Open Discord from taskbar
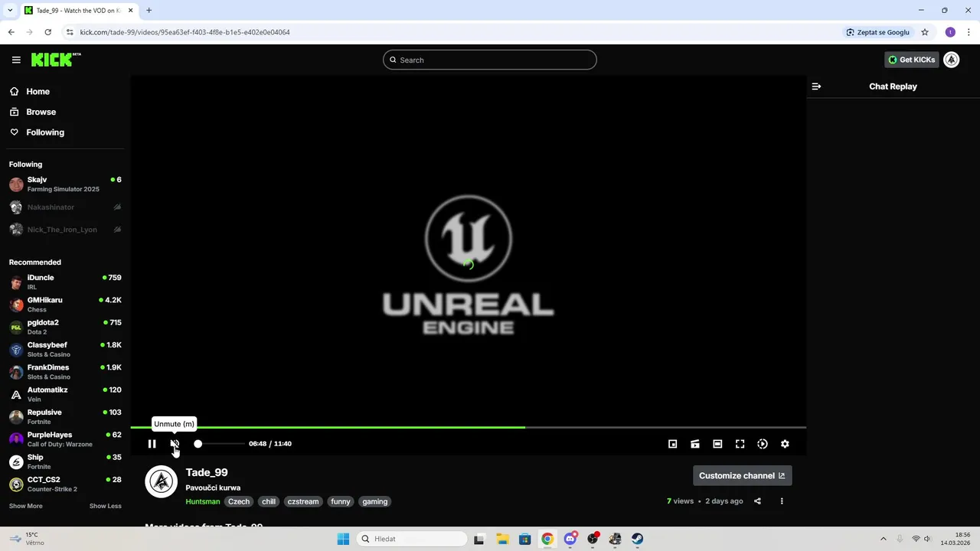 tap(570, 539)
